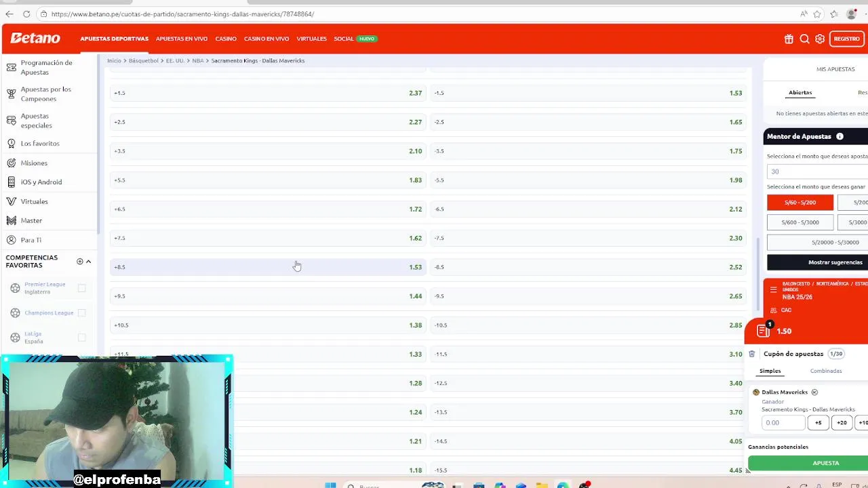868x488 pixels.
Task: Open the settings gear in header
Action: tap(820, 39)
